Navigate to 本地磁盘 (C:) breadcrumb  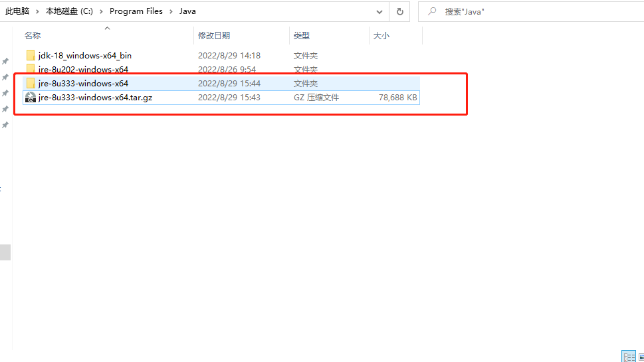pos(69,11)
